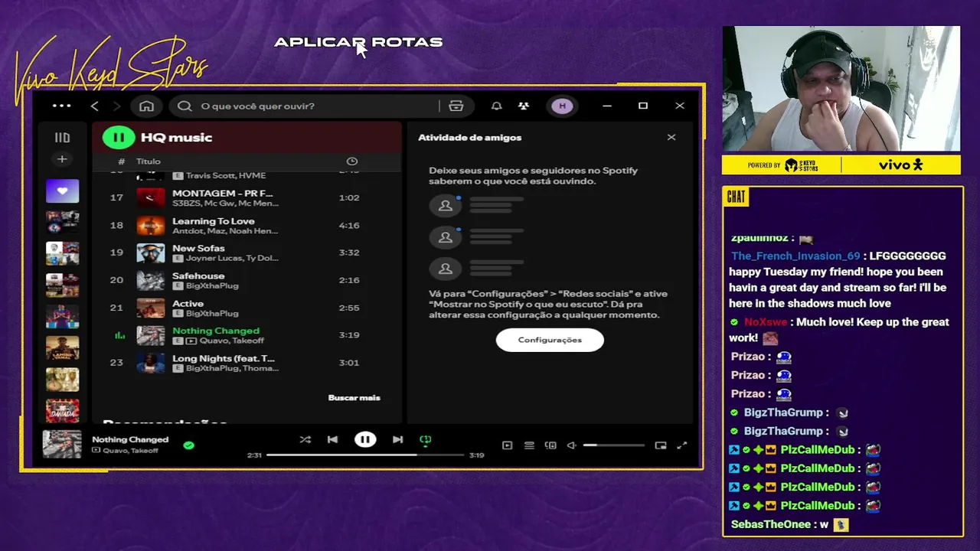The width and height of the screenshot is (980, 551).
Task: Open Nothing Changed title in the player bar
Action: [130, 439]
